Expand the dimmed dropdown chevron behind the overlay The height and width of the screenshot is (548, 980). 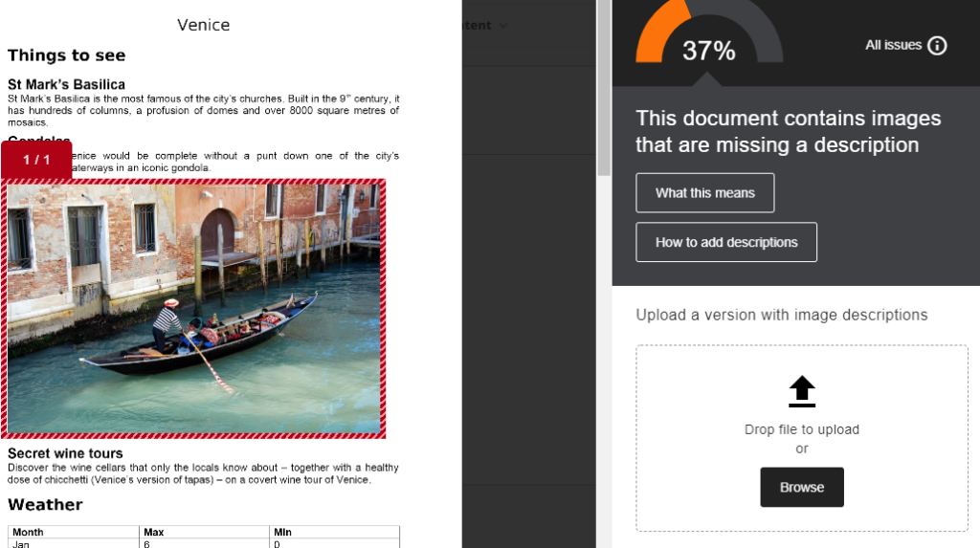(x=503, y=26)
